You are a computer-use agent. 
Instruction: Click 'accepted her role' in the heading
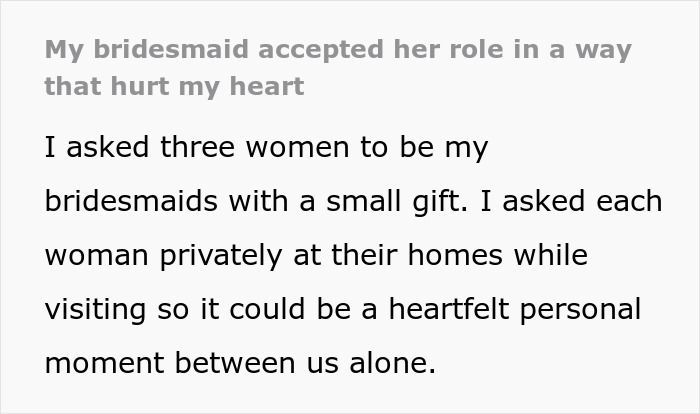[356, 50]
